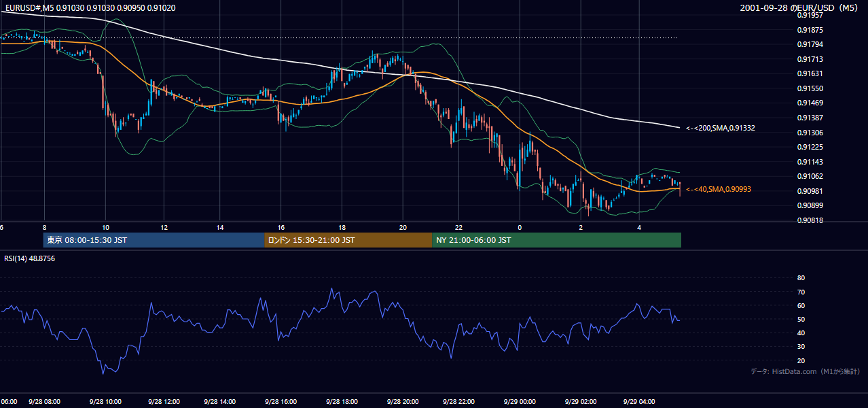Image resolution: width=868 pixels, height=408 pixels.
Task: Click the 9/28 14:00 time axis label
Action: (220, 402)
